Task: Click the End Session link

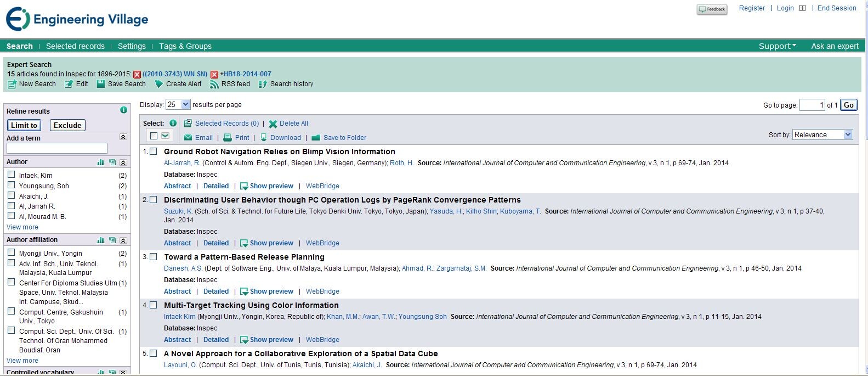Action: pyautogui.click(x=837, y=8)
